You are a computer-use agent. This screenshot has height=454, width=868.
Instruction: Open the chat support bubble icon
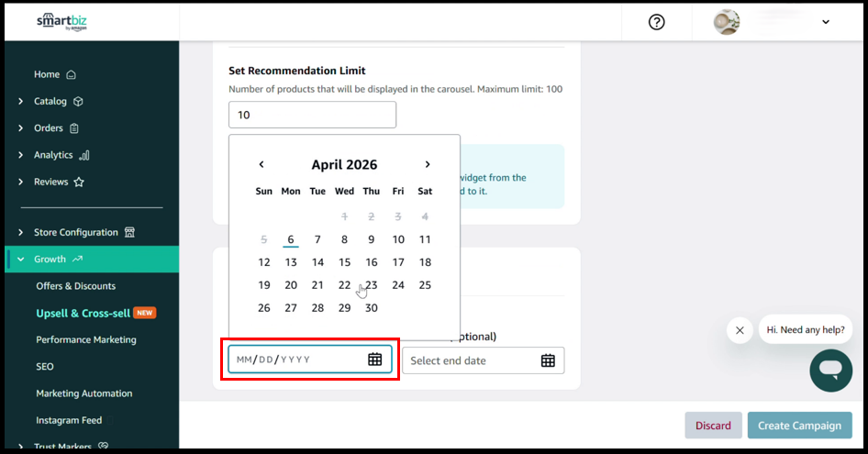pyautogui.click(x=829, y=370)
